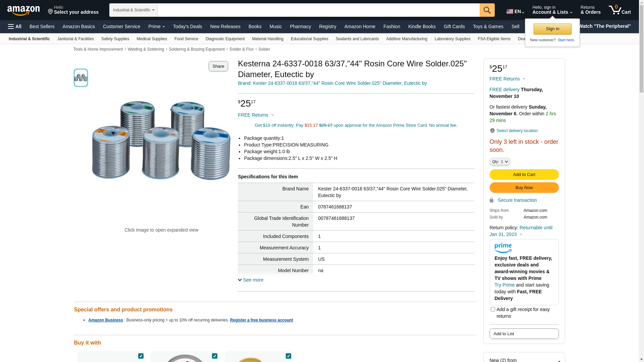This screenshot has height=362, width=644.
Task: Click the Amazon logo
Action: click(x=23, y=11)
